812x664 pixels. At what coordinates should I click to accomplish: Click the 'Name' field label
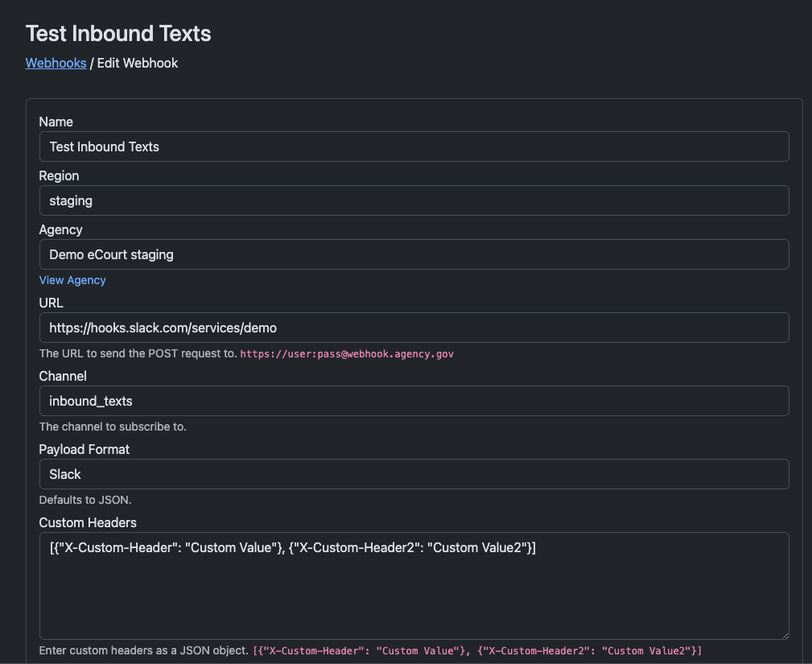[x=56, y=122]
